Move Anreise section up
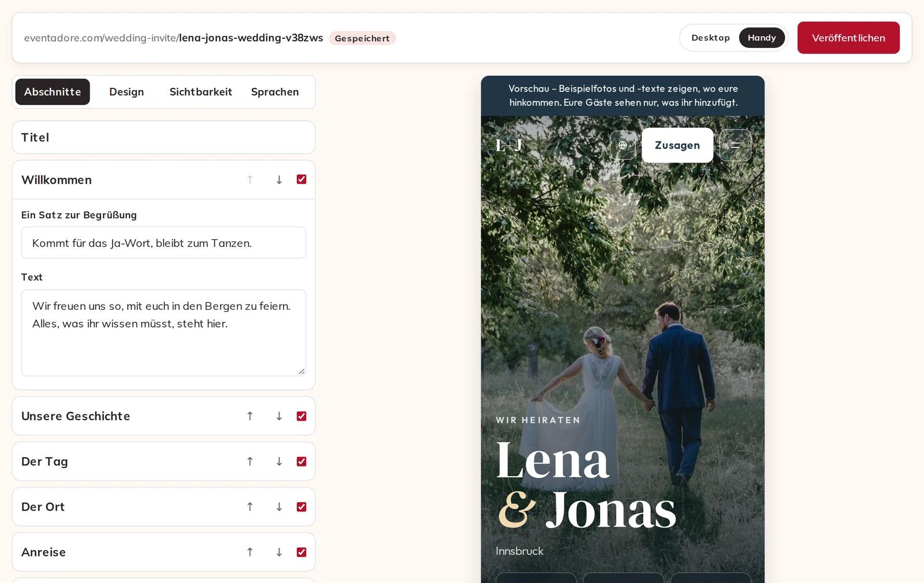924x583 pixels. (x=250, y=552)
